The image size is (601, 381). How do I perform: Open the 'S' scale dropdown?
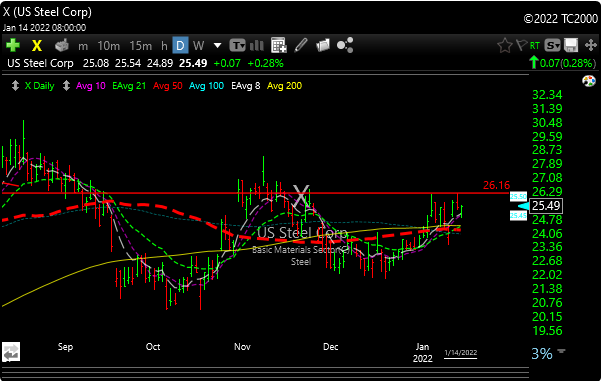point(552,46)
